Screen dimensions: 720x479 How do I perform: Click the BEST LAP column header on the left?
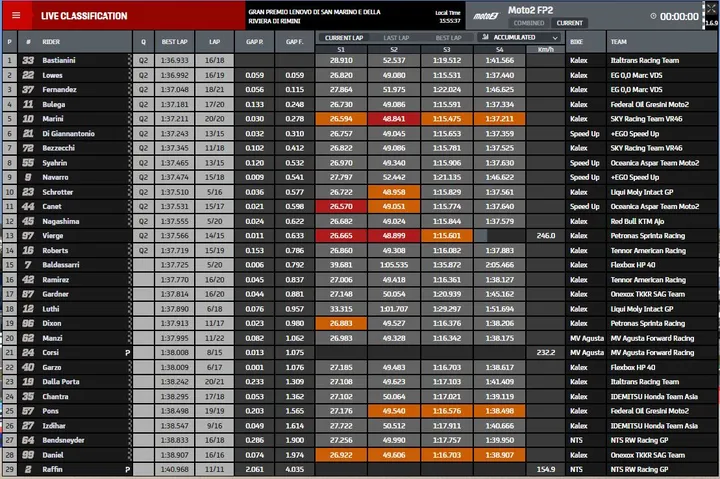[174, 42]
